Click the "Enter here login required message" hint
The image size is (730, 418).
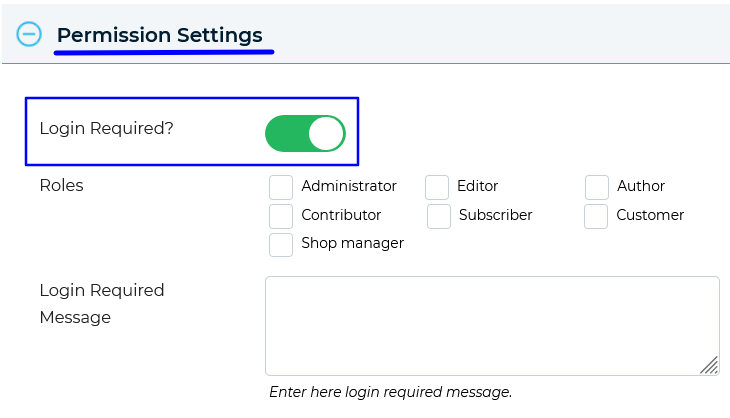pyautogui.click(x=390, y=392)
